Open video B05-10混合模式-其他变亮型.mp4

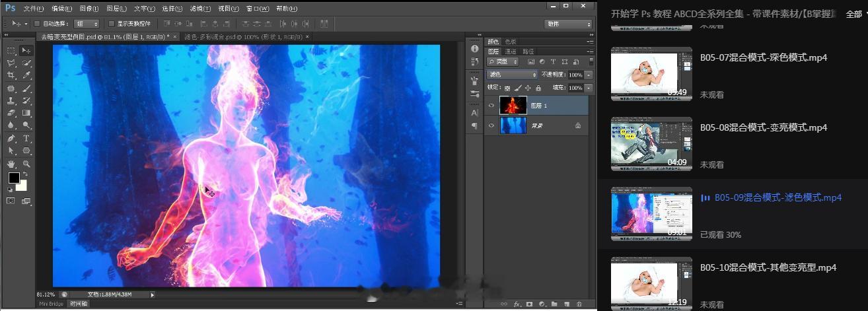768,267
